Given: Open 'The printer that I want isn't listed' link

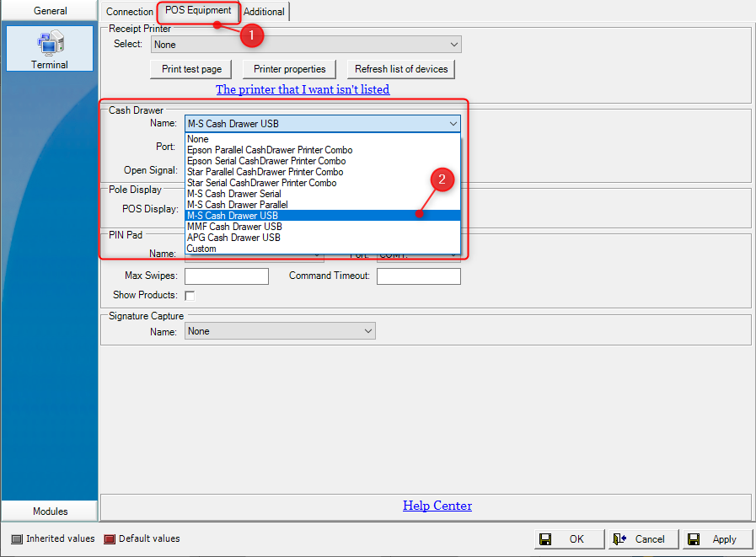Looking at the screenshot, I should 303,89.
